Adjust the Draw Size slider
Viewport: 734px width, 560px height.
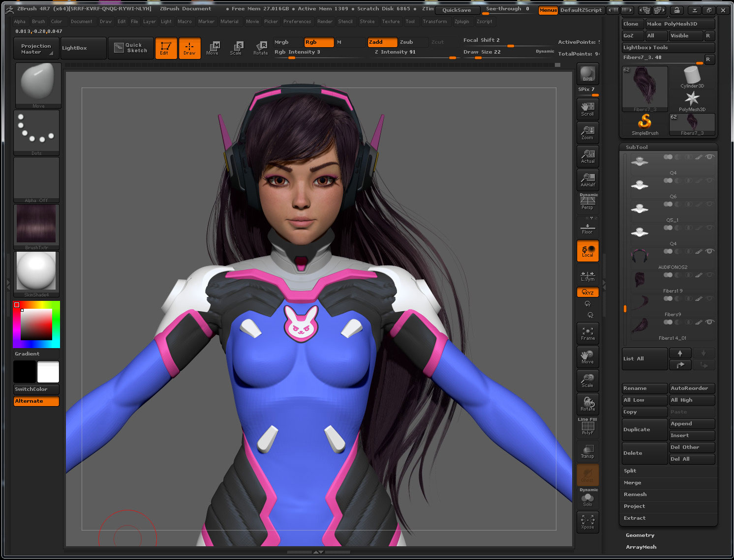click(x=509, y=53)
